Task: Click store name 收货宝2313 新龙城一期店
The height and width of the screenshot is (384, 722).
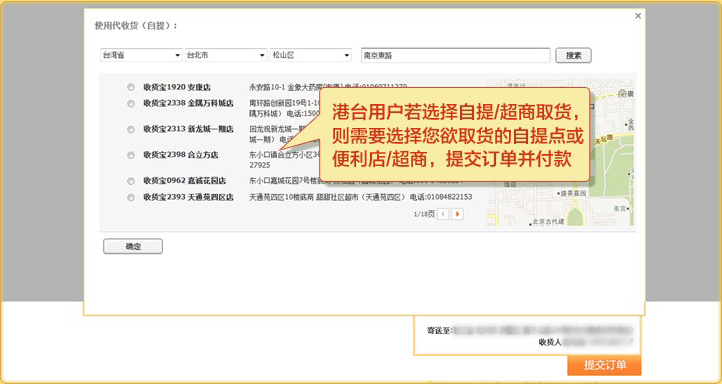Action: pos(188,129)
